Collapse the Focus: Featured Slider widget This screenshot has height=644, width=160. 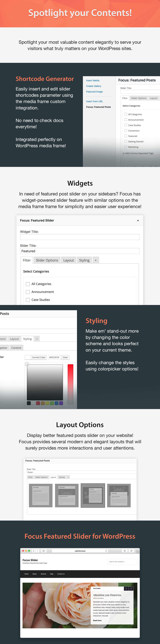tap(138, 221)
